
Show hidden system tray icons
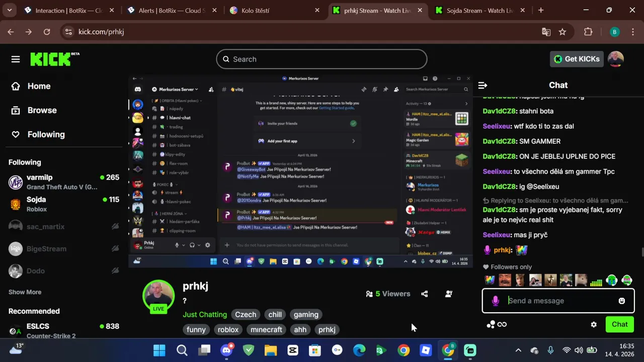point(518,350)
